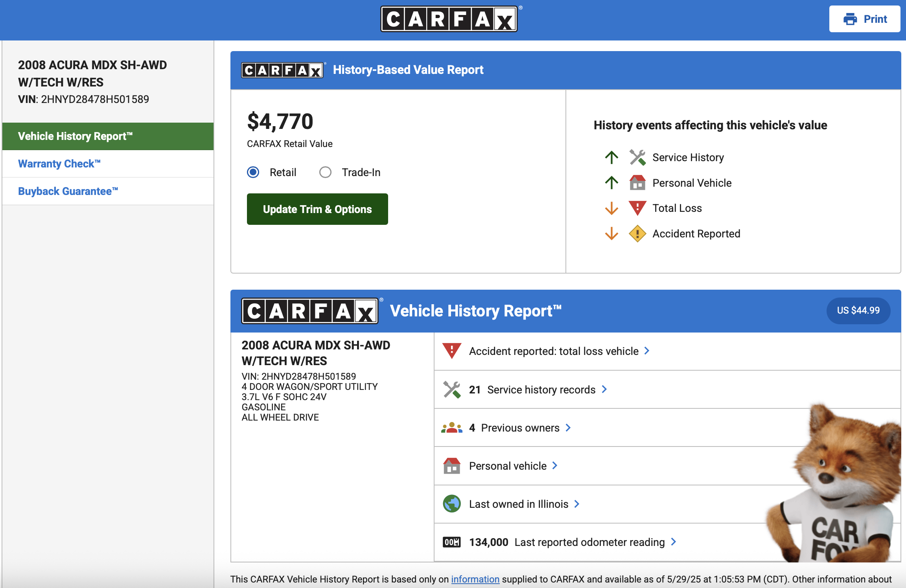Screen dimensions: 906x588
Task: Click the green up arrow next to Personal Vehicle
Action: pyautogui.click(x=611, y=183)
